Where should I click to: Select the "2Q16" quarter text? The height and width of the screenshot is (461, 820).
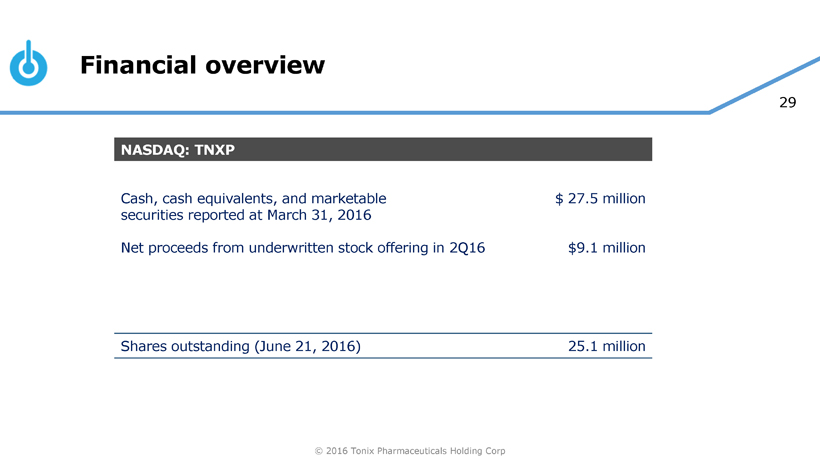[467, 247]
